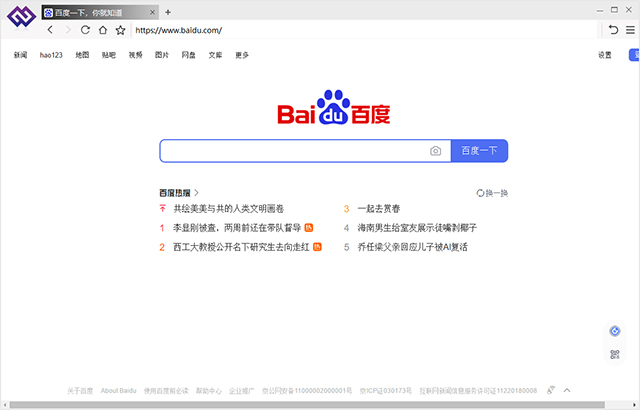
Task: Open 京ICP证030173号 footer link
Action: click(386, 390)
